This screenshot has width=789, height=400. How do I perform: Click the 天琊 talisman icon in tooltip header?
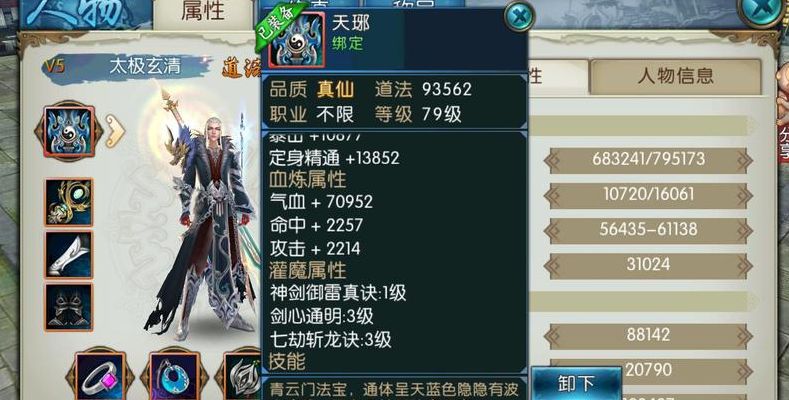coord(297,40)
